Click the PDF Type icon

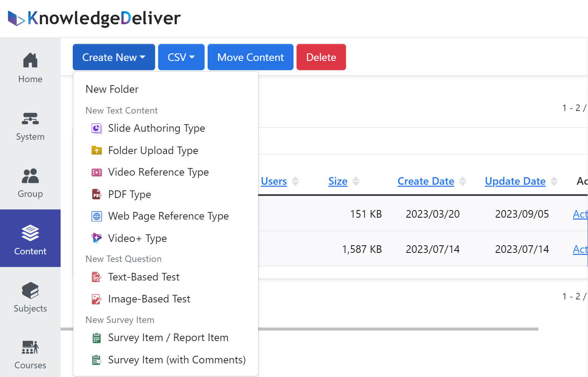tap(97, 194)
